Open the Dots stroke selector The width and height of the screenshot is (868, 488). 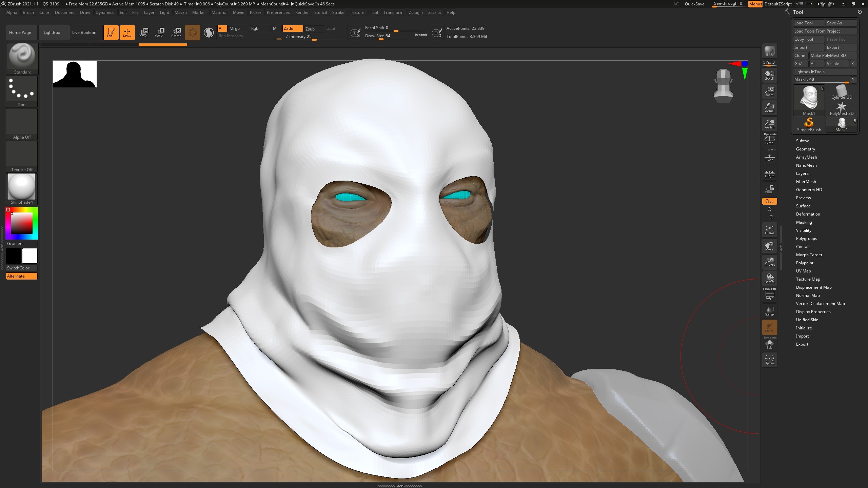22,91
